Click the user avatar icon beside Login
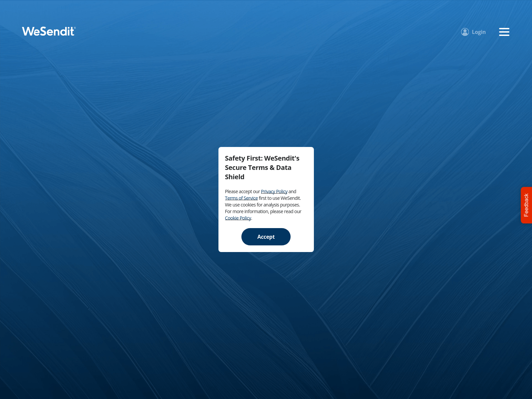Viewport: 532px width, 399px height. coord(465,32)
